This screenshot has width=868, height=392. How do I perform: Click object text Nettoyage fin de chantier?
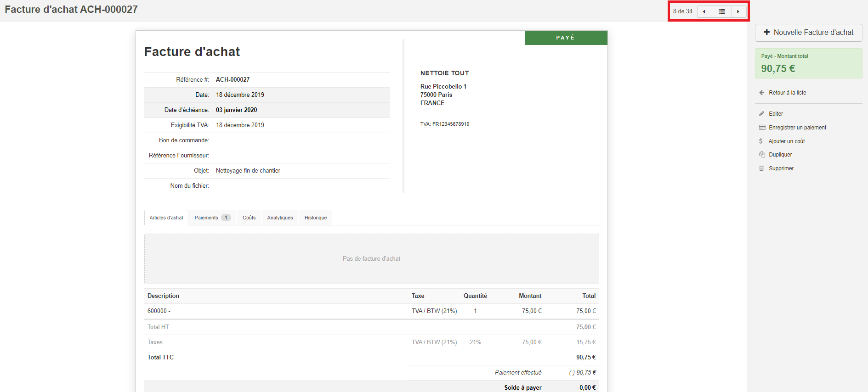[x=248, y=171]
